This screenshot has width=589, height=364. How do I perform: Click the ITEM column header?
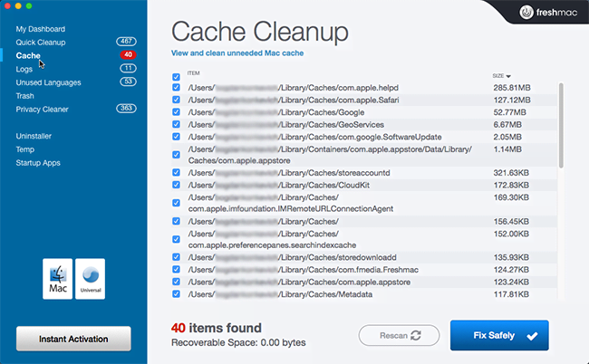click(x=193, y=73)
